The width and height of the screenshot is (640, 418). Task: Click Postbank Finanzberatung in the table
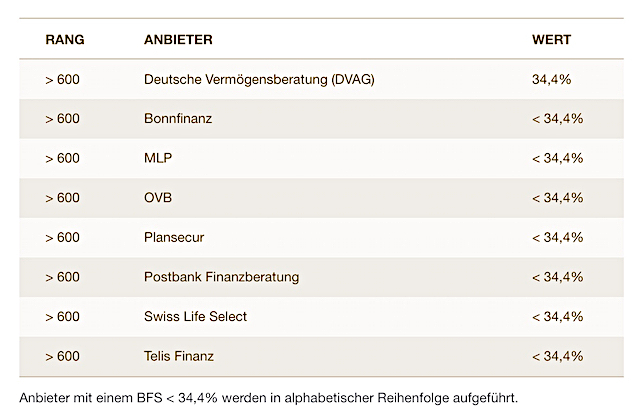point(221,277)
